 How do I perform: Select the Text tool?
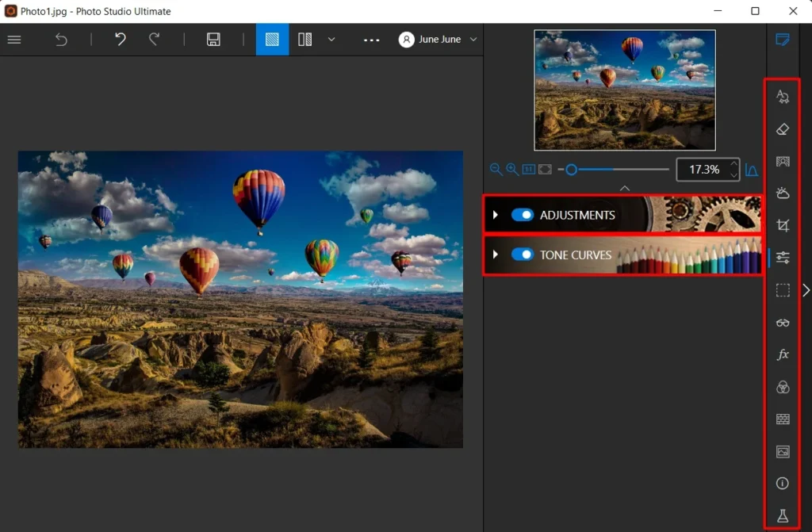coord(782,96)
